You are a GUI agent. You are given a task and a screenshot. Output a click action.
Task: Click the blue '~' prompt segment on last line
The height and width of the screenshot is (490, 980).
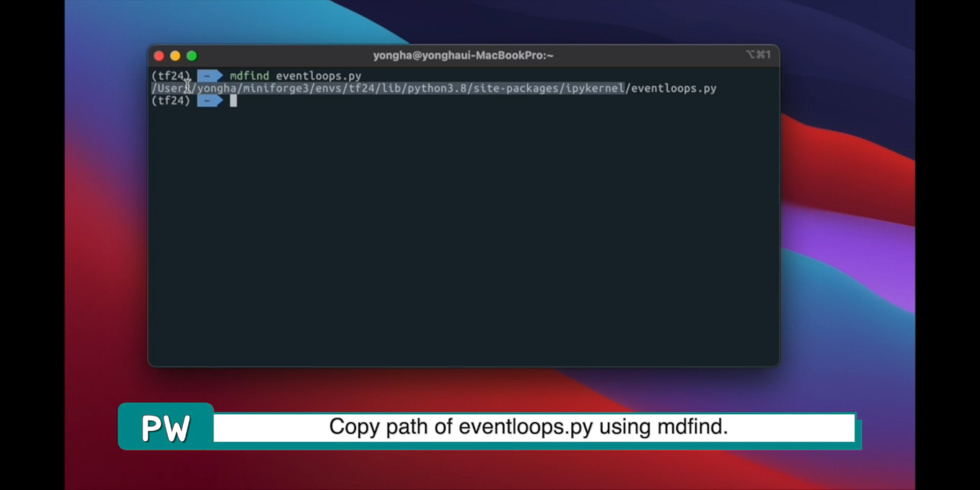(208, 100)
